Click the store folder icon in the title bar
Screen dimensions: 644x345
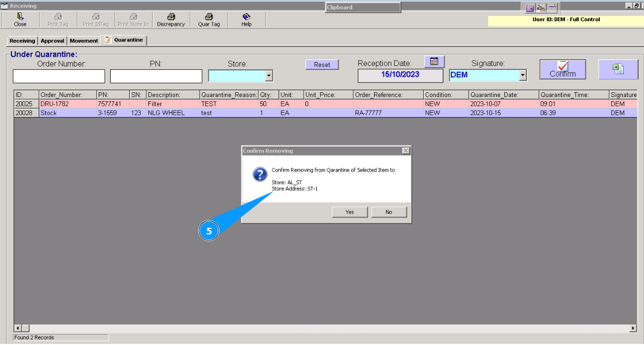(x=531, y=8)
